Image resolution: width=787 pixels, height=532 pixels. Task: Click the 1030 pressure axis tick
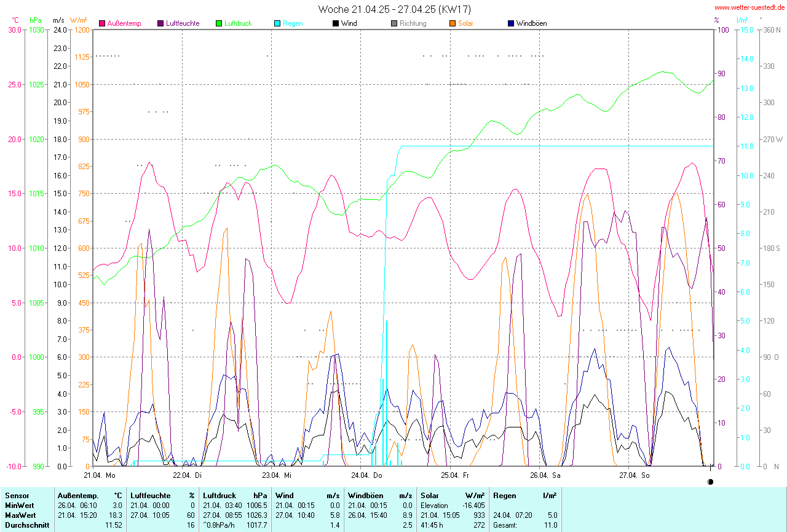click(x=36, y=30)
